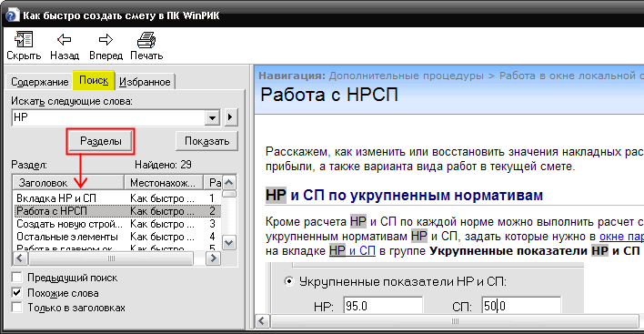The width and height of the screenshot is (644, 334).
Task: Sort results by Заголовок column header
Action: click(x=68, y=182)
